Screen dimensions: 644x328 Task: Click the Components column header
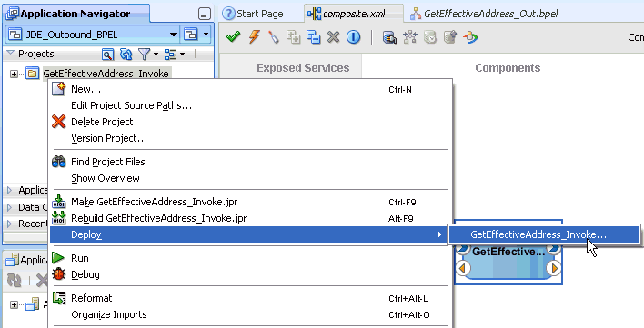pos(508,68)
